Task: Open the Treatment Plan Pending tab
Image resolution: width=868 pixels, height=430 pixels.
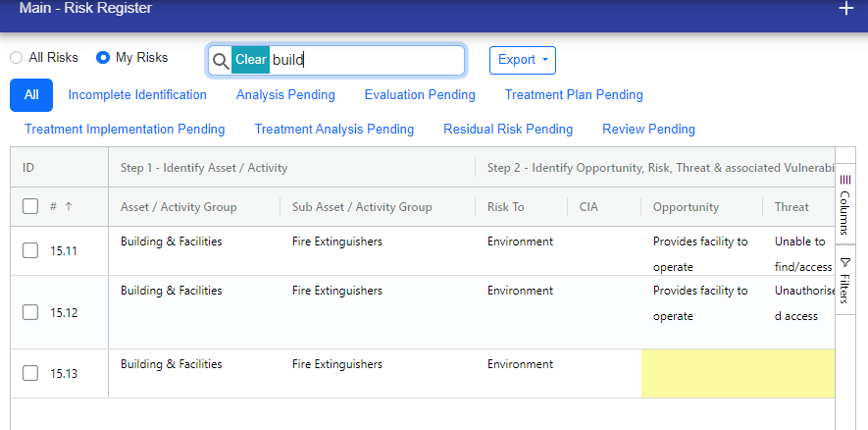Action: tap(574, 95)
